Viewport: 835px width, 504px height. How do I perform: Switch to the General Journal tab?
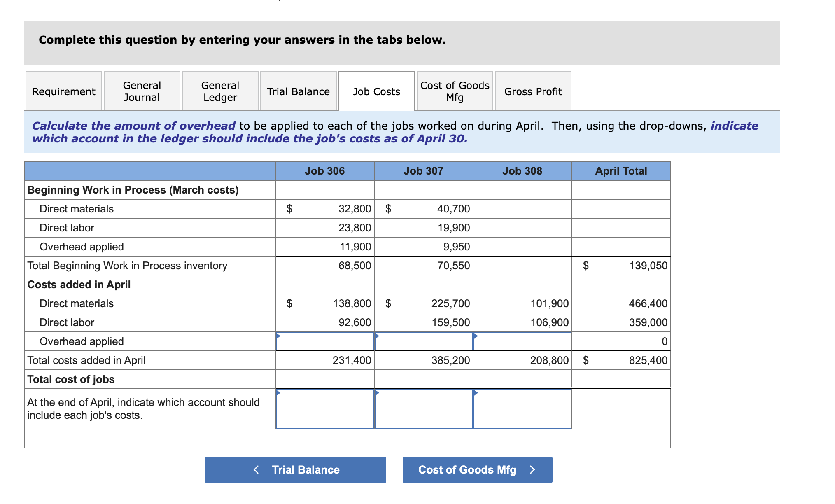point(142,91)
